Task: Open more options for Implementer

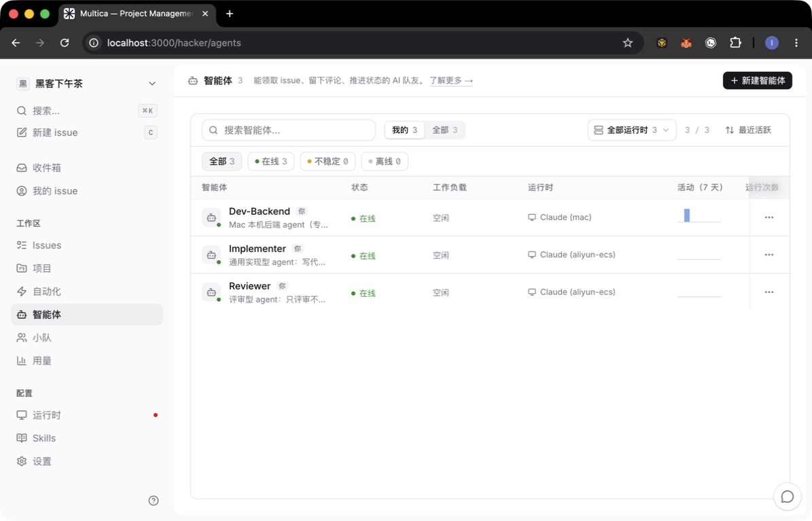Action: click(x=769, y=255)
